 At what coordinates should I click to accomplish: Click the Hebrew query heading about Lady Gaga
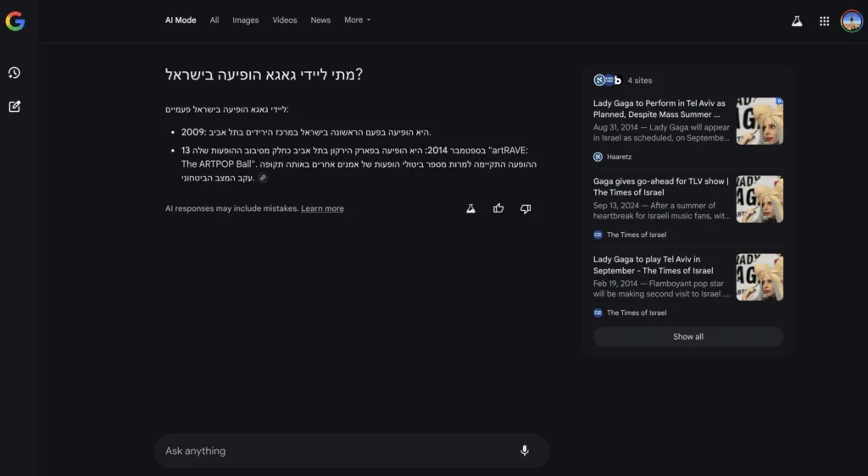click(264, 74)
